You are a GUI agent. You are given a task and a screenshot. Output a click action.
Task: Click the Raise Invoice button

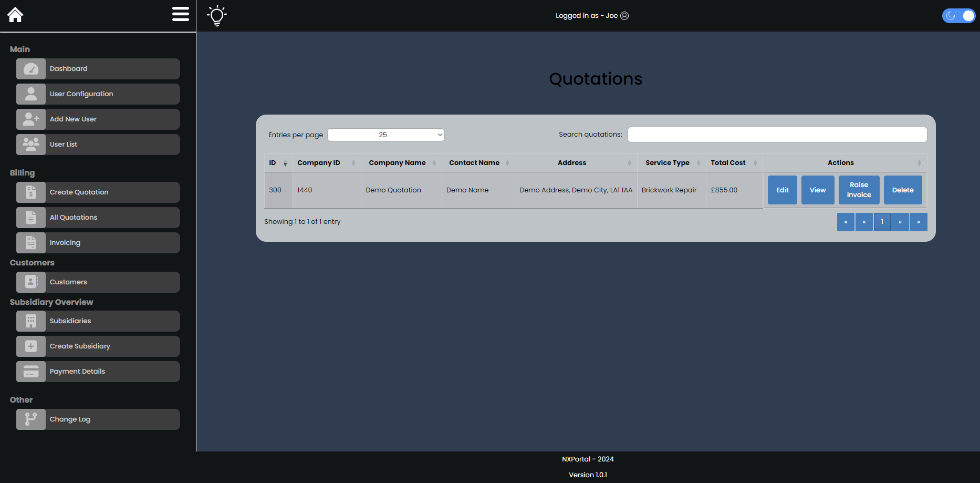click(859, 190)
